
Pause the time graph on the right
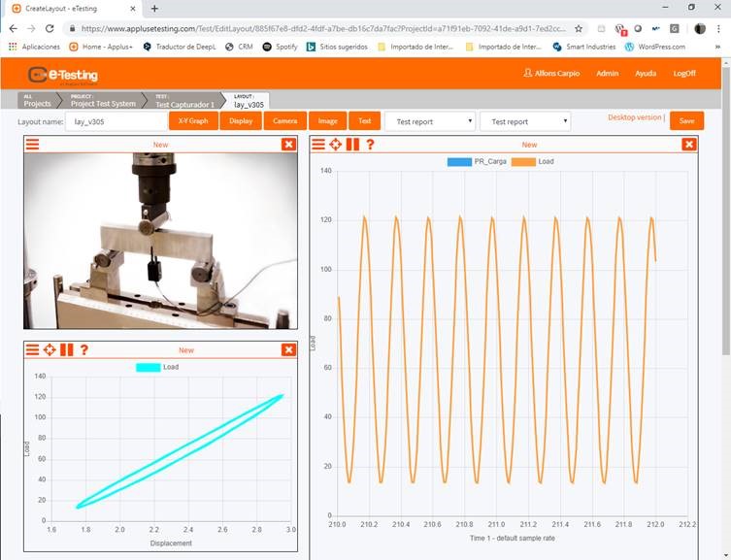[352, 145]
